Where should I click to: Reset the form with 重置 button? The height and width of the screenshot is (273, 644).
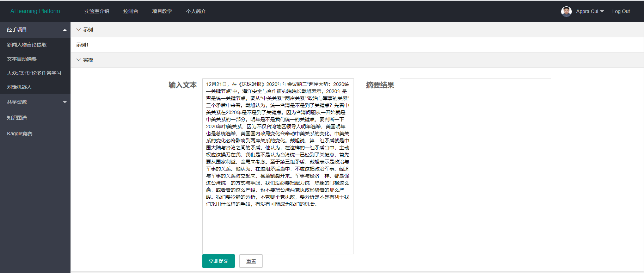[x=251, y=261]
